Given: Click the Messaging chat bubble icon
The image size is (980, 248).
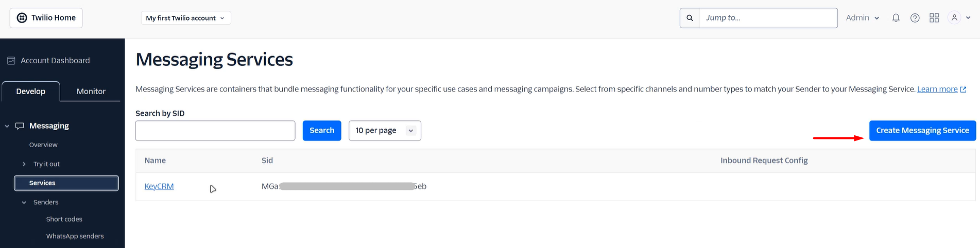Looking at the screenshot, I should point(20,126).
